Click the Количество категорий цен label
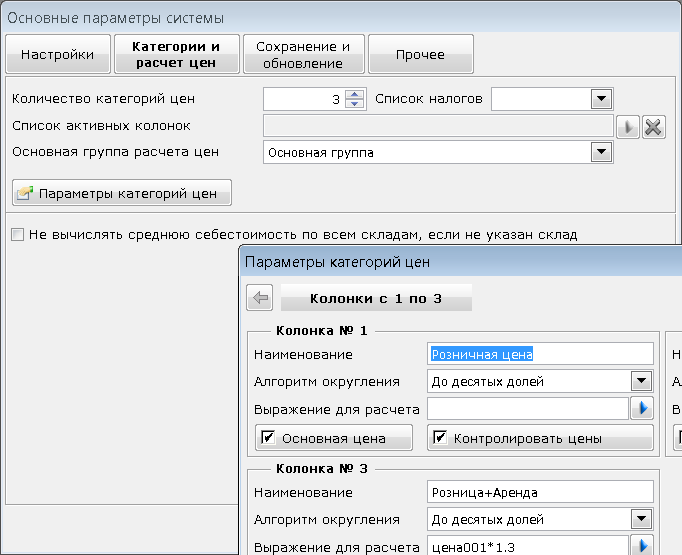Image resolution: width=682 pixels, height=555 pixels. tap(104, 99)
